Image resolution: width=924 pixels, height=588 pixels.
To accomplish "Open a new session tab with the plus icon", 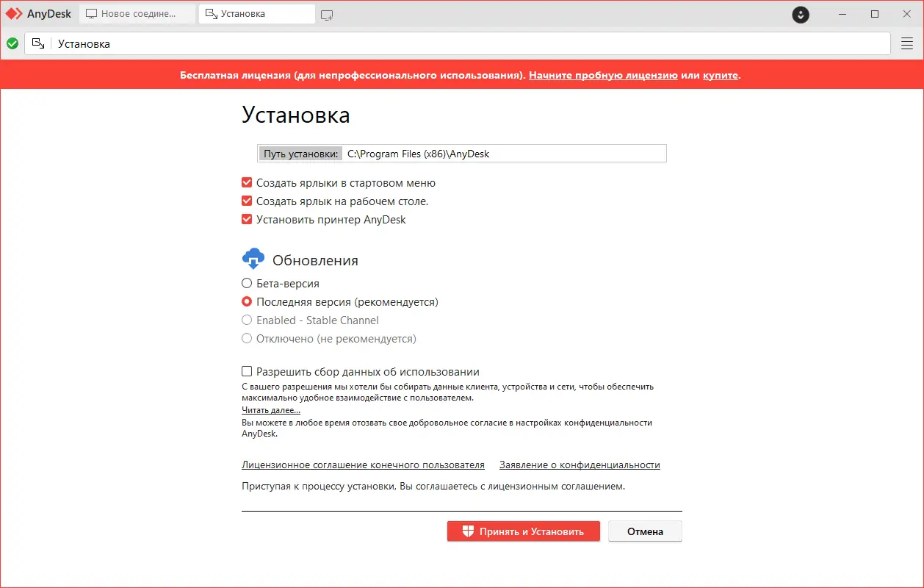I will [x=327, y=14].
